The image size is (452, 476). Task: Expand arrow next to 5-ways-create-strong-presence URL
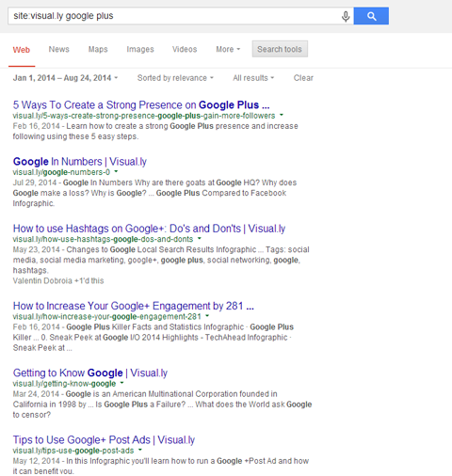point(282,115)
